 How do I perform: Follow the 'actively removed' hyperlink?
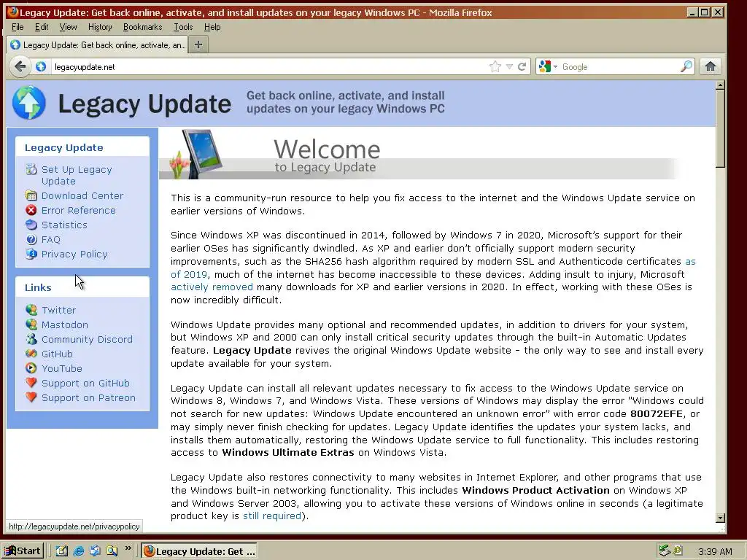212,287
